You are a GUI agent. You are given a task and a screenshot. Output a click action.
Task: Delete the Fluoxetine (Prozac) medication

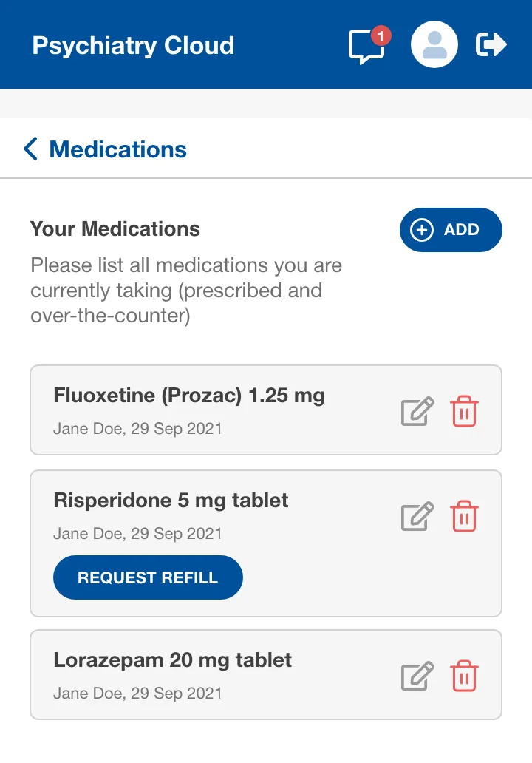[464, 411]
